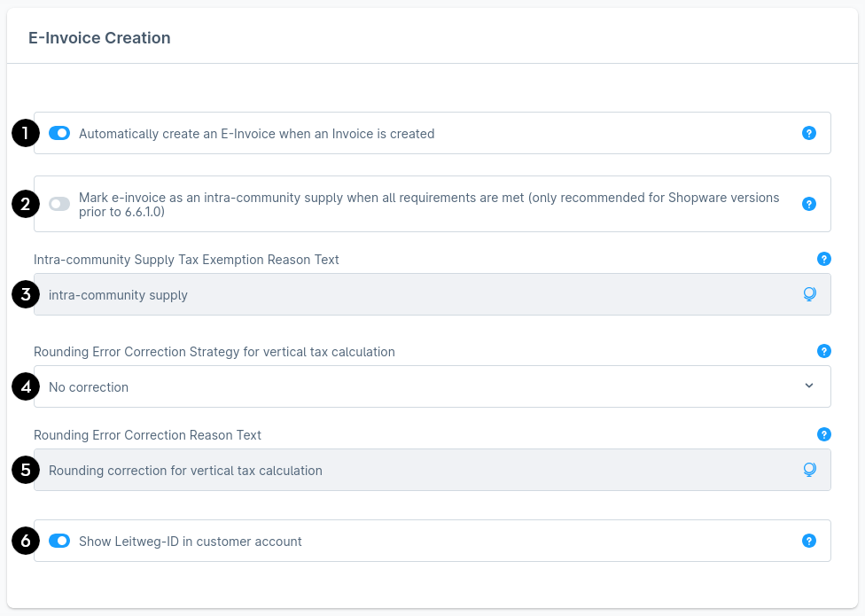Click the number 4 badge marker
This screenshot has height=616, width=865.
25,386
